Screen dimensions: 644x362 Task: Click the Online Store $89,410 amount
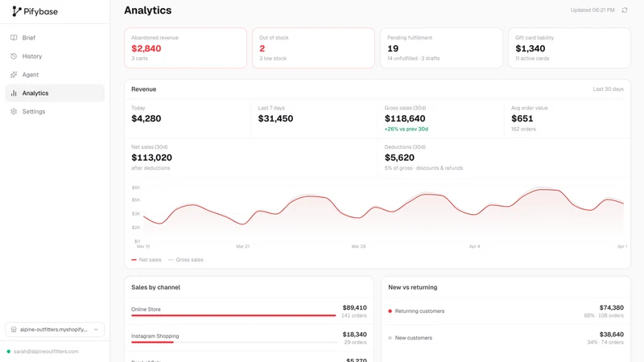[354, 307]
